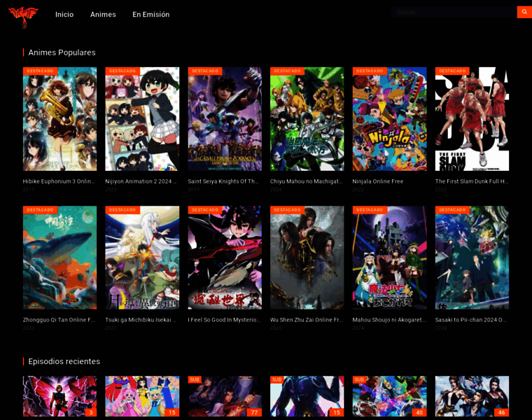Click the Hibike Euphonium 3 Online title link
Viewport: 532px width, 420px height.
tap(59, 181)
